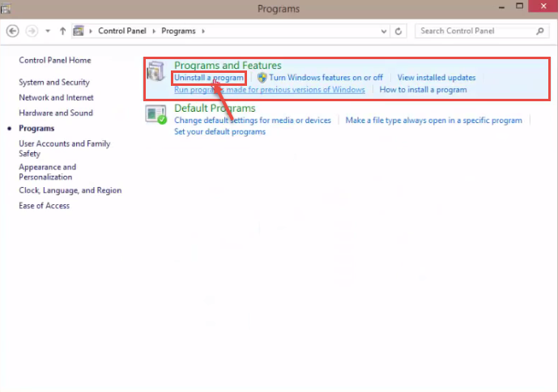Open Set your default programs

(219, 132)
